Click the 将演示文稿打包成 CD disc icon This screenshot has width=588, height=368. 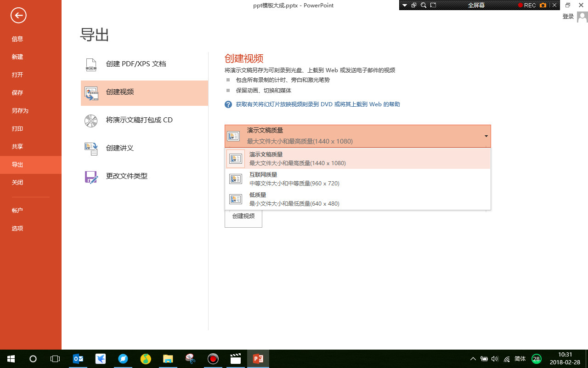click(91, 121)
